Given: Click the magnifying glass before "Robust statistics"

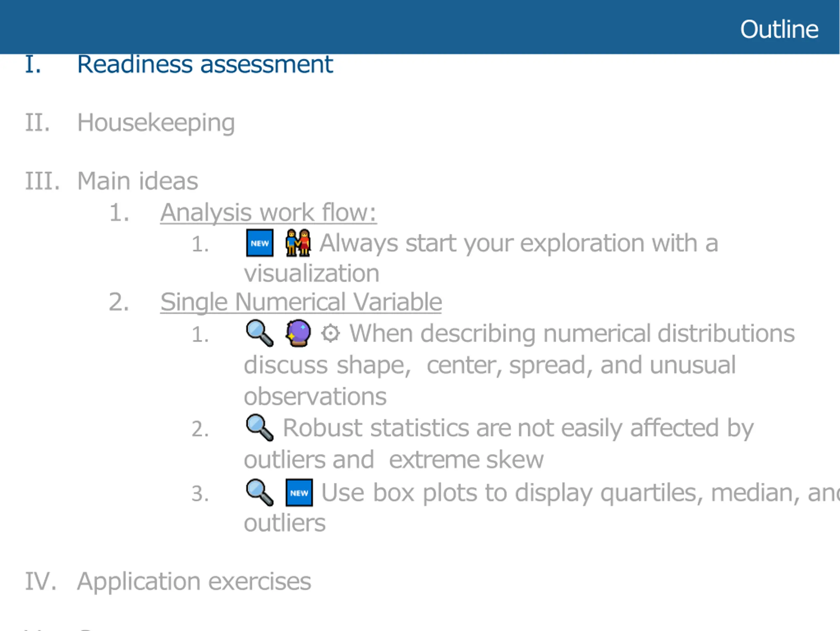Looking at the screenshot, I should click(x=260, y=428).
